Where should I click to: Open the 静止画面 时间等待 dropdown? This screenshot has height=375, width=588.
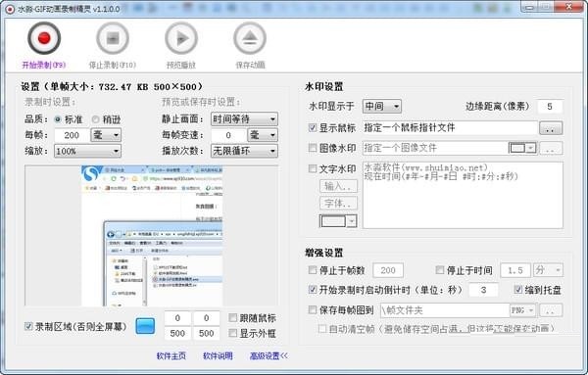coord(244,119)
